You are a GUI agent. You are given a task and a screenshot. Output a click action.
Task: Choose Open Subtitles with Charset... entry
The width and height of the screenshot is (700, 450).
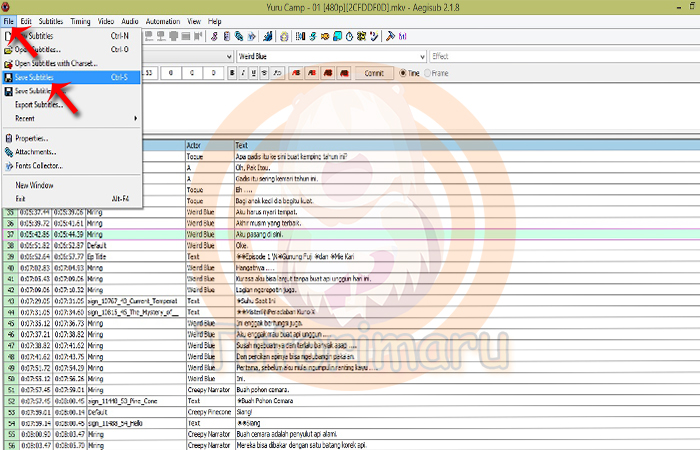71,63
